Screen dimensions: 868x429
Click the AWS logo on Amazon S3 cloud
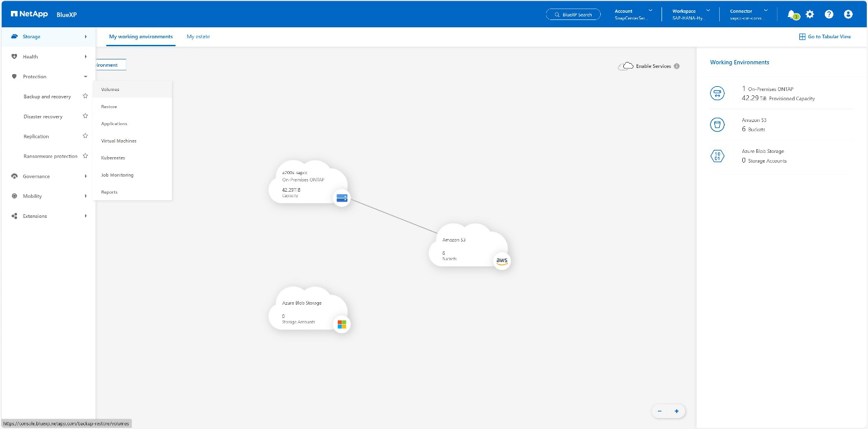[x=502, y=261]
